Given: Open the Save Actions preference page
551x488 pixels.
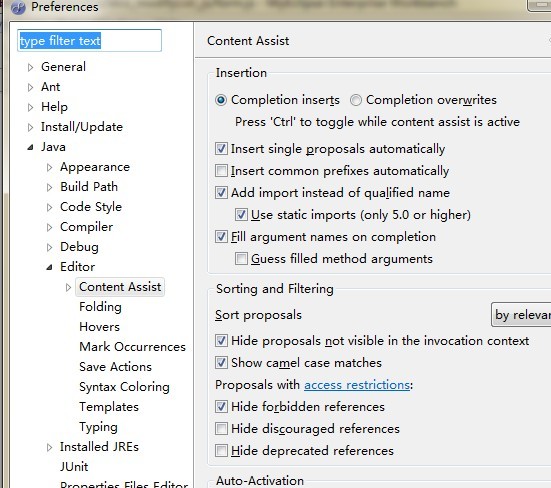Looking at the screenshot, I should [x=116, y=367].
